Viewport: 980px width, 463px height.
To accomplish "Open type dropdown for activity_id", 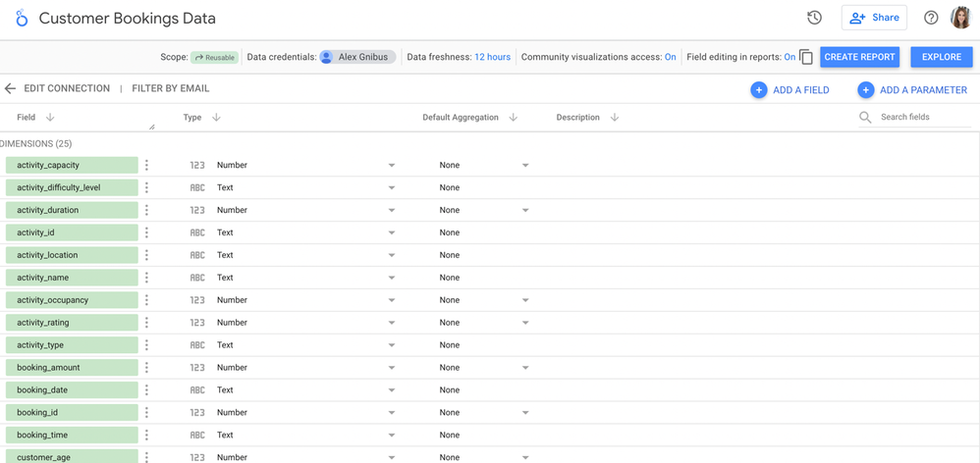I will 391,232.
